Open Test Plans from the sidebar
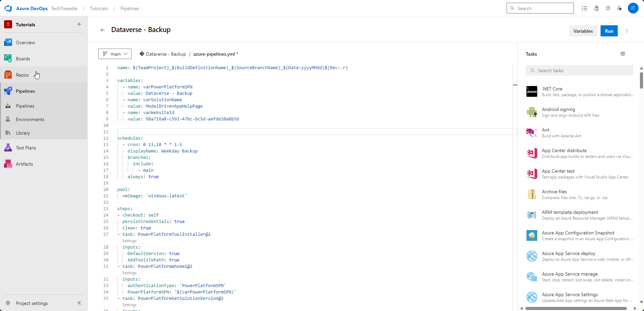Image resolution: width=644 pixels, height=311 pixels. [26, 147]
